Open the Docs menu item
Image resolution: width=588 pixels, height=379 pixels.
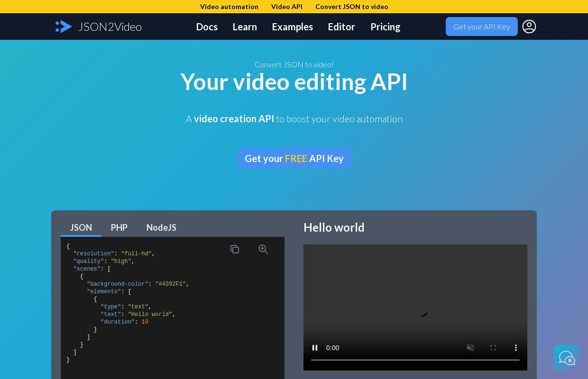click(207, 27)
